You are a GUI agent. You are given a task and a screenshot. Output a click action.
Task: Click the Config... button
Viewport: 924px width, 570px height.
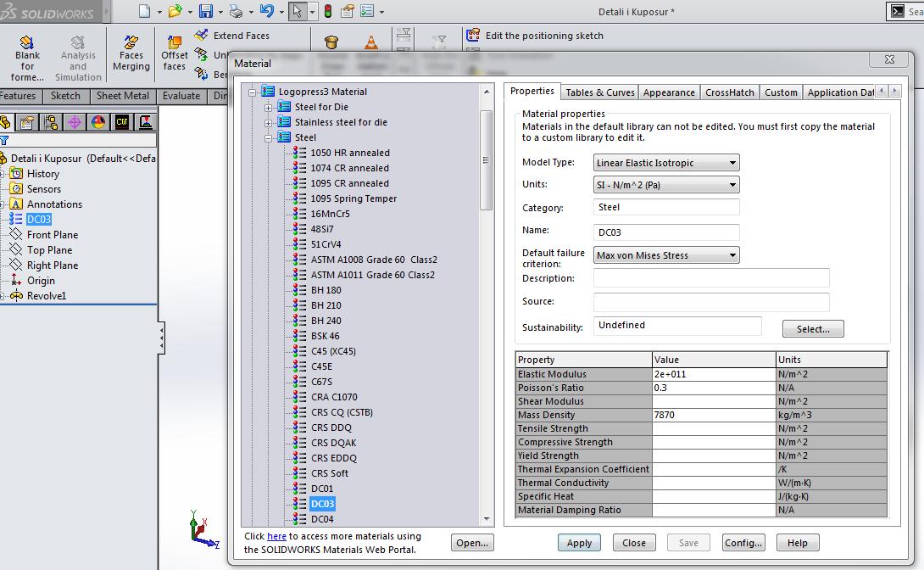click(743, 543)
